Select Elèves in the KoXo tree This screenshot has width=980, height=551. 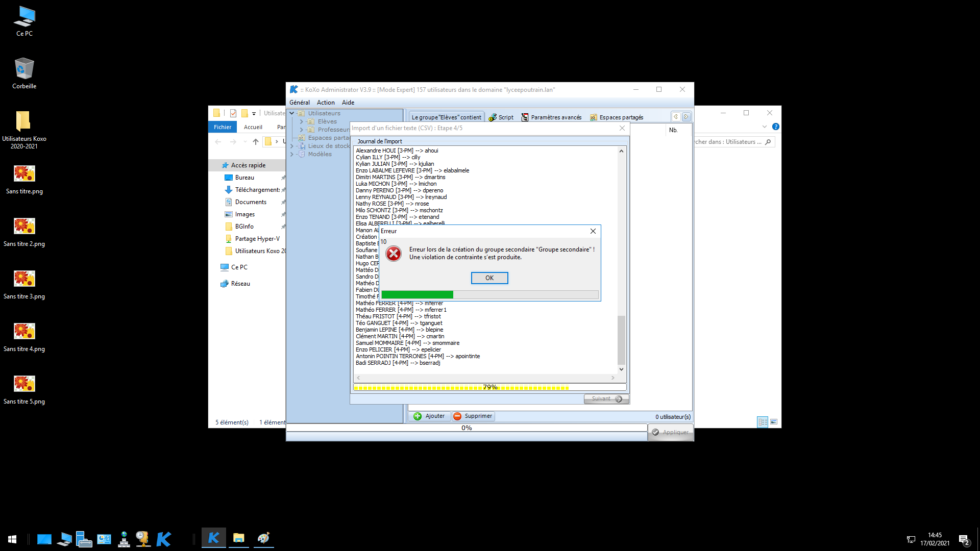[x=327, y=121]
